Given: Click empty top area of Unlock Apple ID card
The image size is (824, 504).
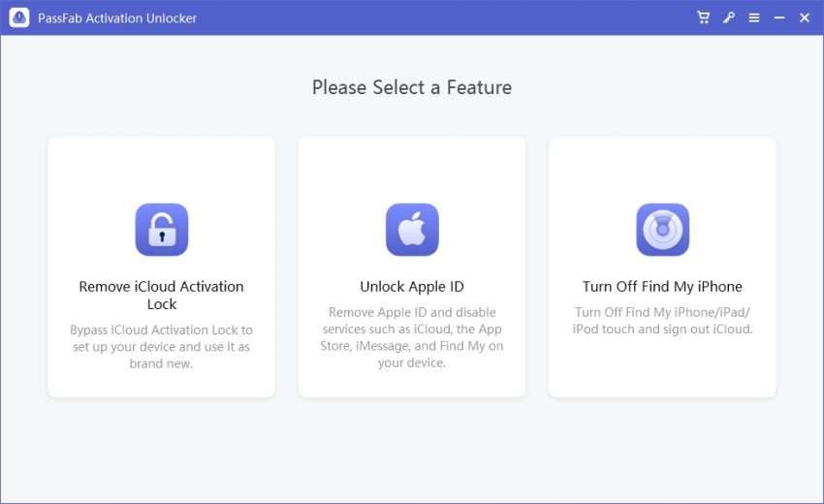Looking at the screenshot, I should [x=412, y=169].
